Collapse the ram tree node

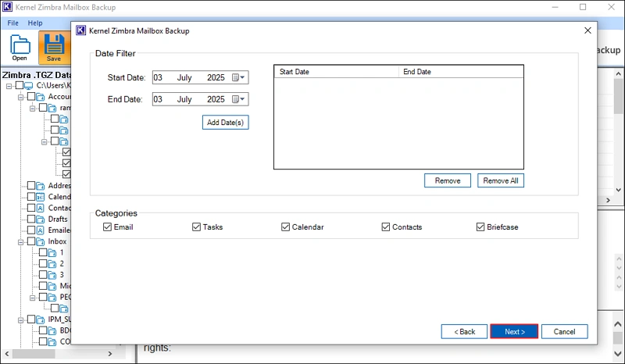[x=33, y=108]
